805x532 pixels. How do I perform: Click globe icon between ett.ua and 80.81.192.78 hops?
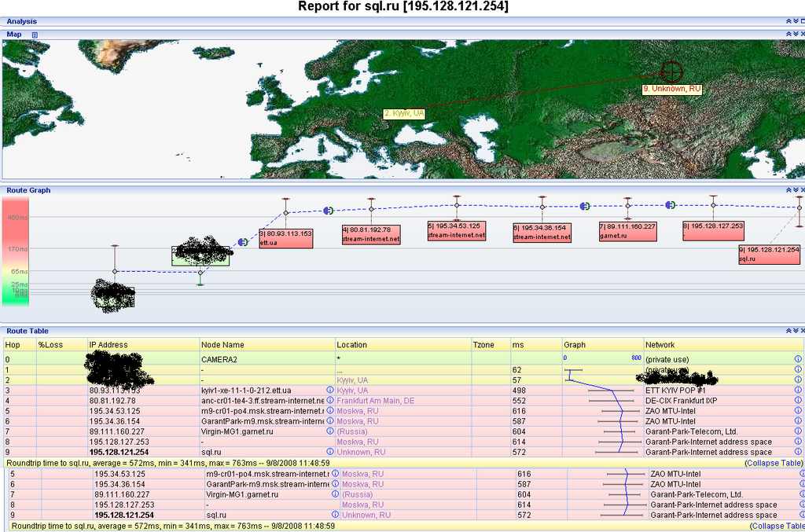329,210
